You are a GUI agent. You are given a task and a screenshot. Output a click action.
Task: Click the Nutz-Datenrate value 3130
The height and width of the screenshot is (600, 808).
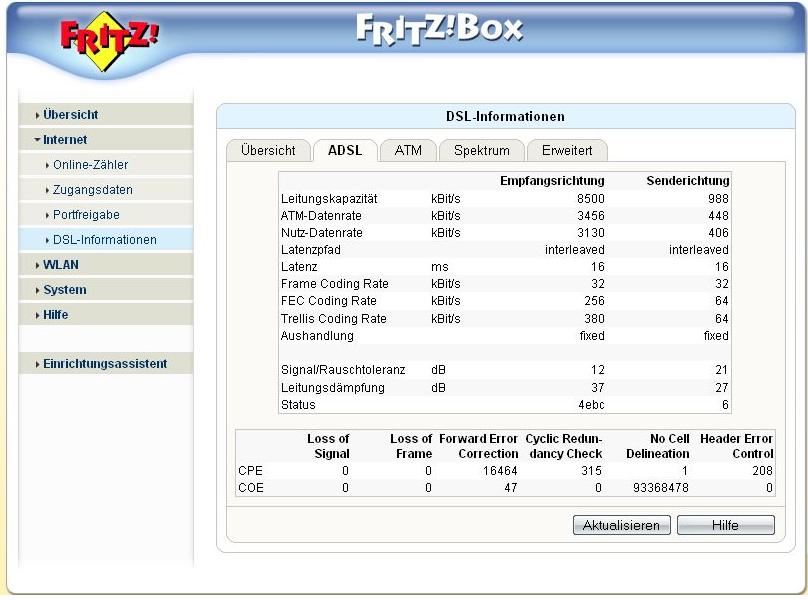tap(591, 233)
